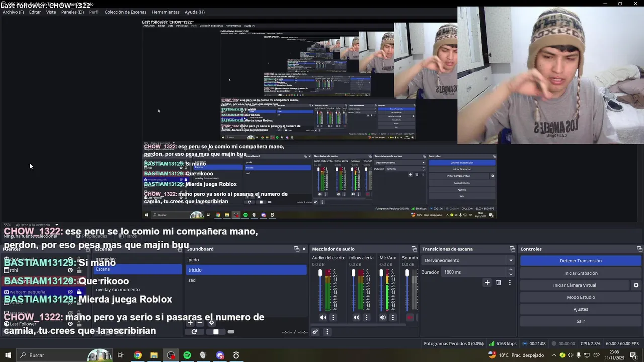Unmute the Soundboard audio channel
This screenshot has height=362, width=644.
410,317
